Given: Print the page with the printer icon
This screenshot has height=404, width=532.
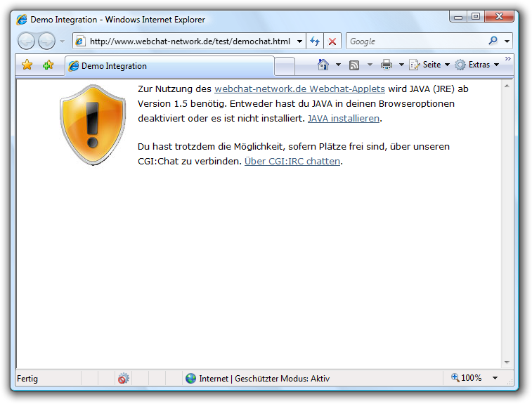Looking at the screenshot, I should tap(386, 65).
